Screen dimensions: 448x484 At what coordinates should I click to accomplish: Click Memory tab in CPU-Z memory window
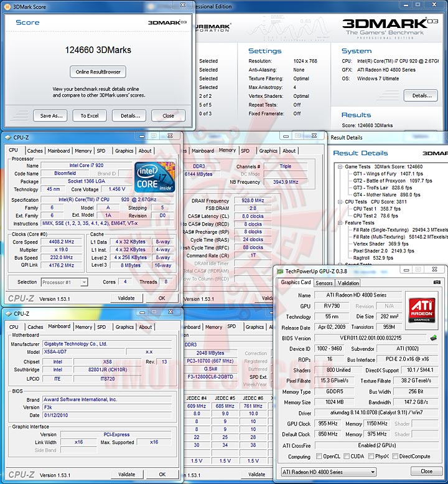pyautogui.click(x=227, y=150)
